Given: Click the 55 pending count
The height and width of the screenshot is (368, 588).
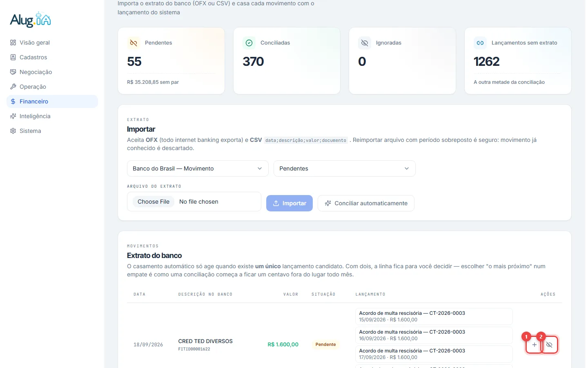Looking at the screenshot, I should click(x=134, y=61).
